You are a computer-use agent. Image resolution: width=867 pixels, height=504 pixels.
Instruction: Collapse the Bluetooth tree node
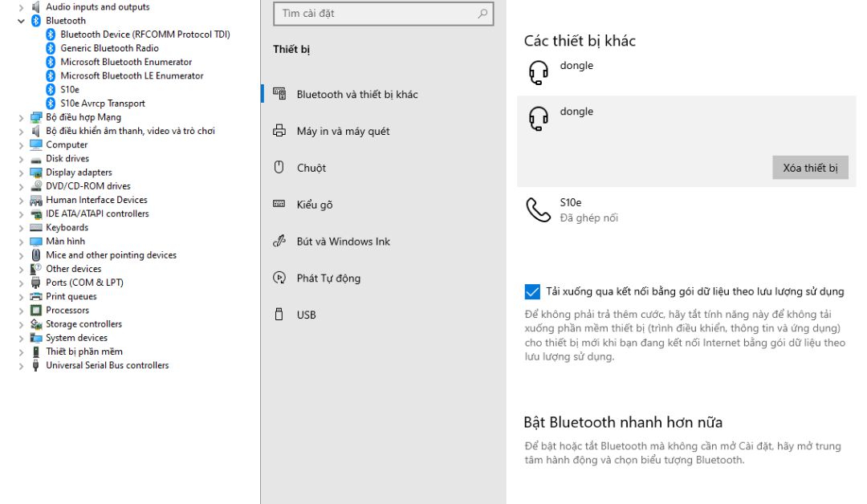(x=22, y=21)
